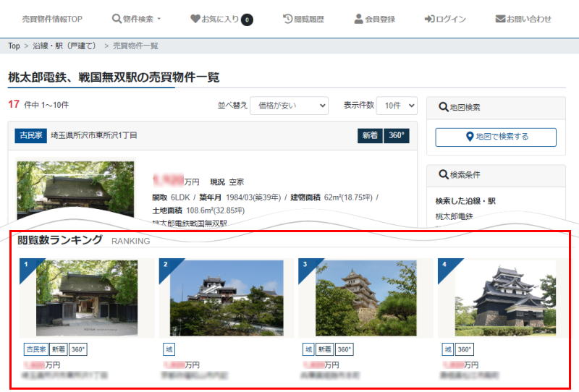
Task: Open ranking 3 castle thumbnail
Action: [366, 298]
